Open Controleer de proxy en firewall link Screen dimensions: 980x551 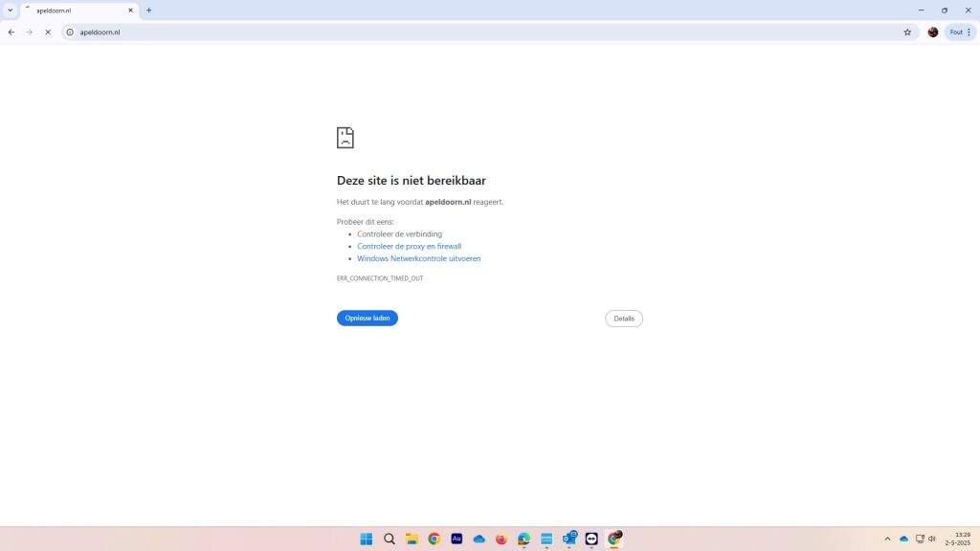(x=410, y=246)
